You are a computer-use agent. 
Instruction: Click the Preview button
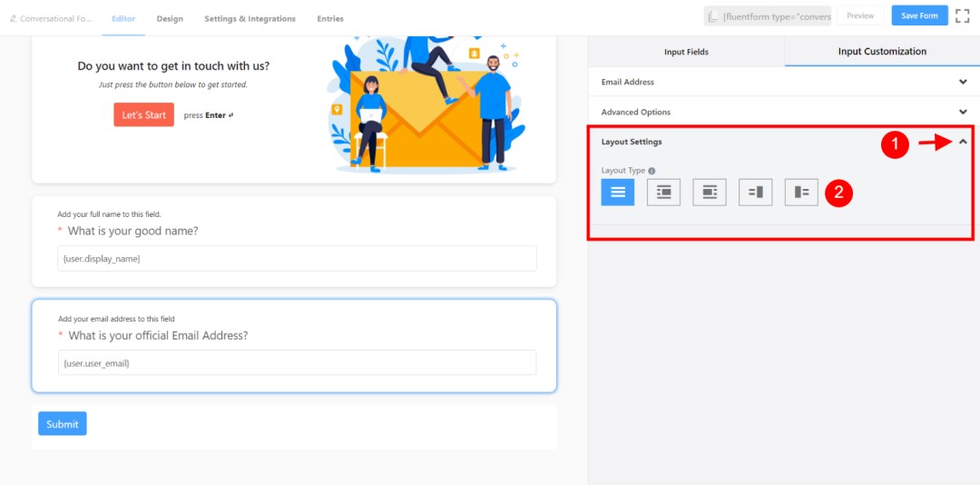(x=860, y=15)
